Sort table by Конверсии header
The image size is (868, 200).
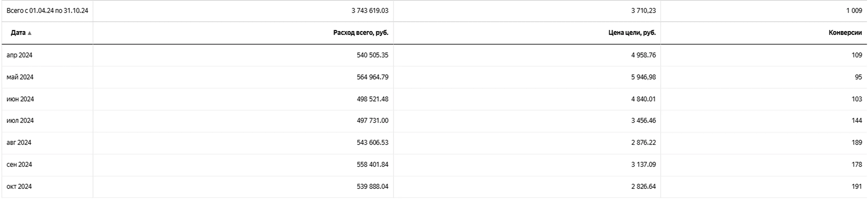(x=845, y=33)
